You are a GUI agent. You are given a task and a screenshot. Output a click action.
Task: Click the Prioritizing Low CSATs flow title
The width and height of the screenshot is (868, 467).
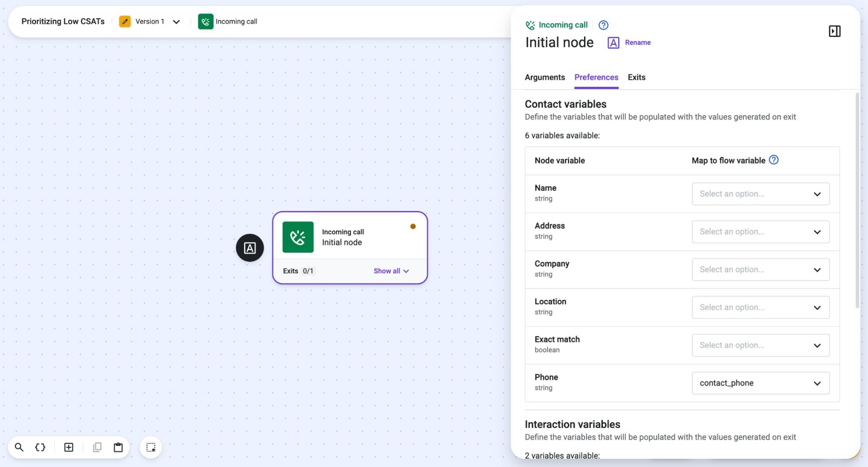[x=63, y=21]
